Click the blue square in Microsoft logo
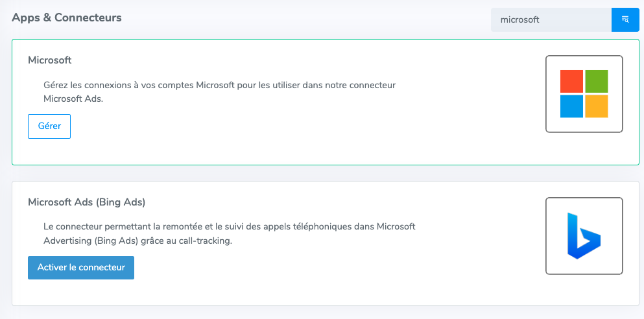This screenshot has height=319, width=644. pos(571,106)
